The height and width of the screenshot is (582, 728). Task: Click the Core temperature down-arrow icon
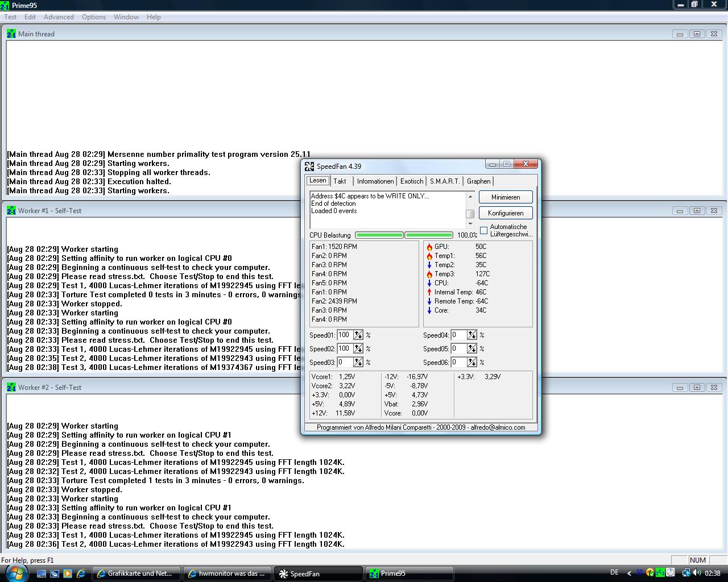point(429,311)
